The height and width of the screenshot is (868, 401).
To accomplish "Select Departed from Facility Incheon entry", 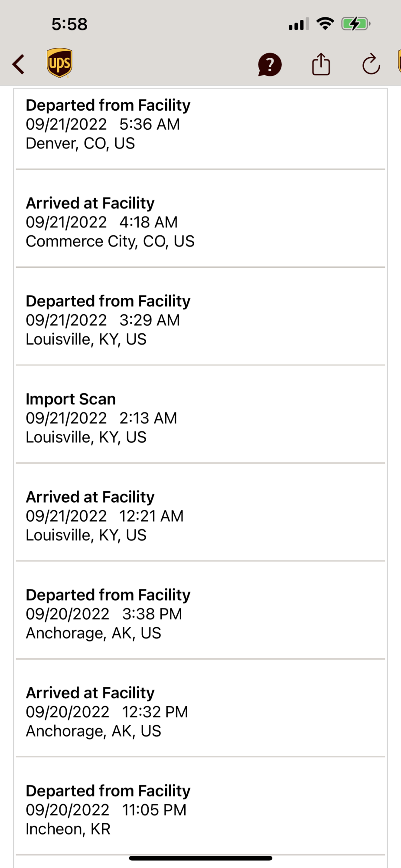I will pyautogui.click(x=200, y=807).
